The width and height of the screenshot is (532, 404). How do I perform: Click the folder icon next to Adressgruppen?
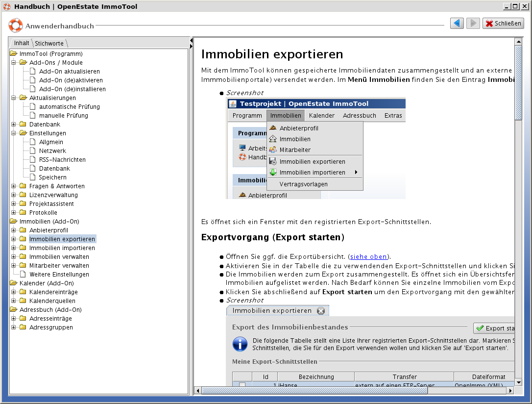23,328
